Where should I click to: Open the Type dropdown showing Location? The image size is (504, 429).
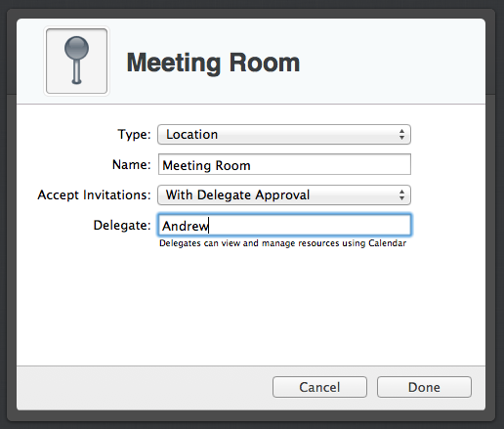tap(284, 135)
